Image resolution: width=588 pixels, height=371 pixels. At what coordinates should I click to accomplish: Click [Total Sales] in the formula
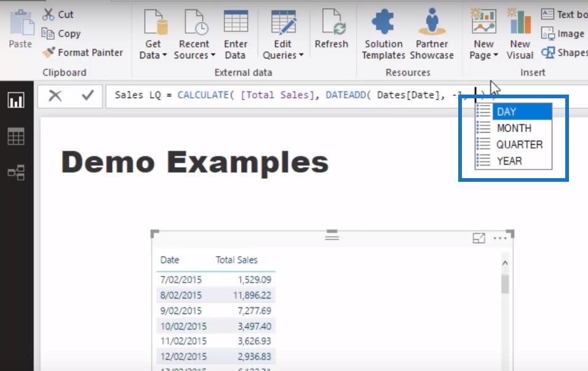click(277, 95)
